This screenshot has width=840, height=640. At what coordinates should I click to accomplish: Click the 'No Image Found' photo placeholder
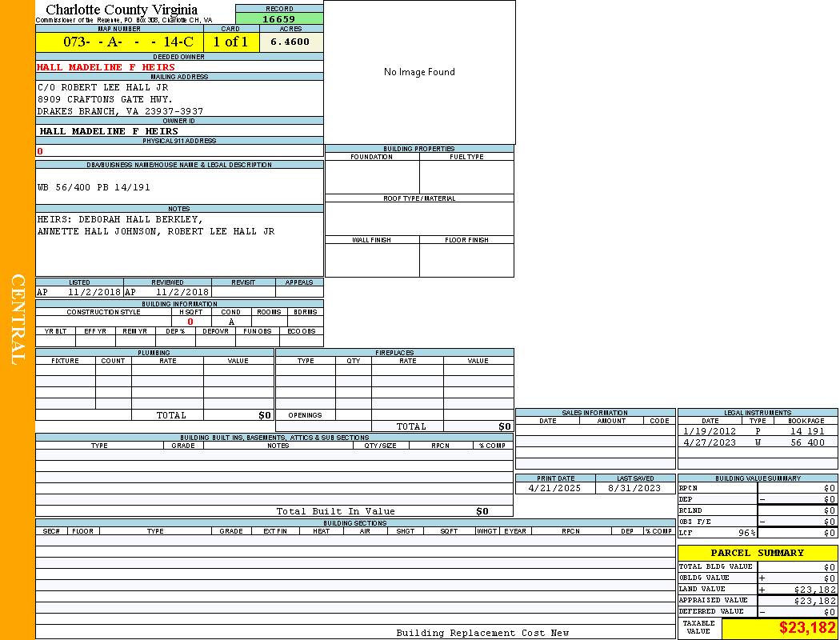coord(419,72)
